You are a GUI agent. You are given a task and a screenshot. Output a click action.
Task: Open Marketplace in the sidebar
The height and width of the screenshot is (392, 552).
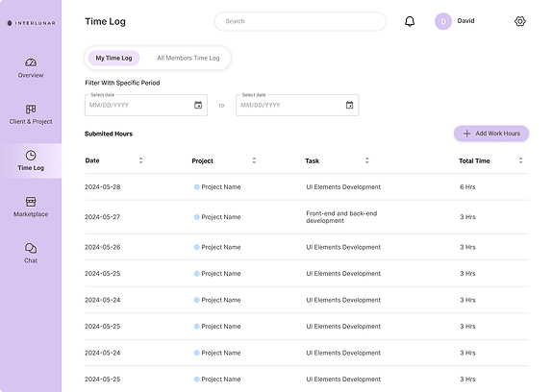31,208
